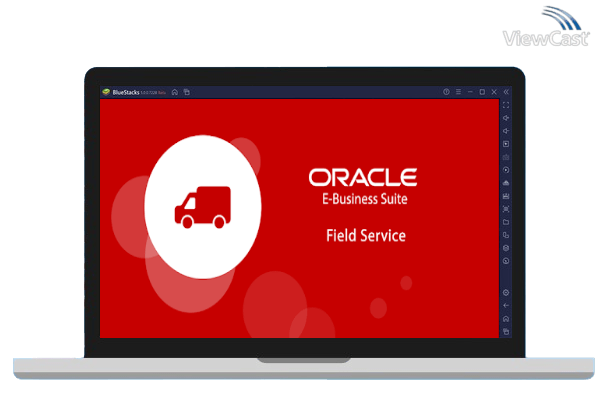Click the round icon above the toolbar gap
Image resolution: width=602 pixels, height=414 pixels.
[x=506, y=261]
